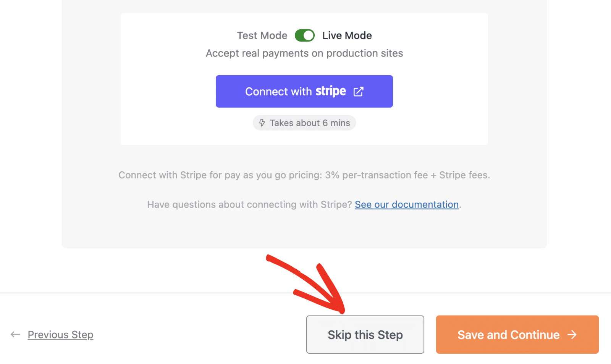The height and width of the screenshot is (364, 611).
Task: Open See our documentation link
Action: coord(406,204)
